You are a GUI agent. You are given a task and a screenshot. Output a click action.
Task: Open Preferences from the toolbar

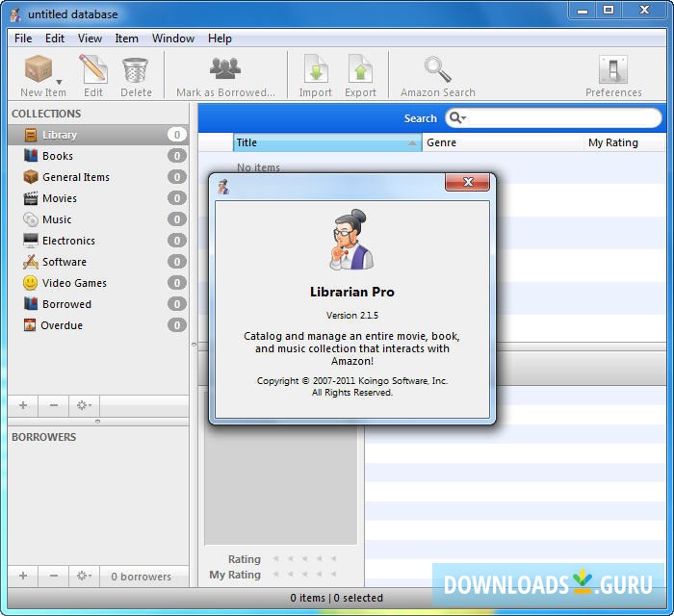click(x=613, y=70)
